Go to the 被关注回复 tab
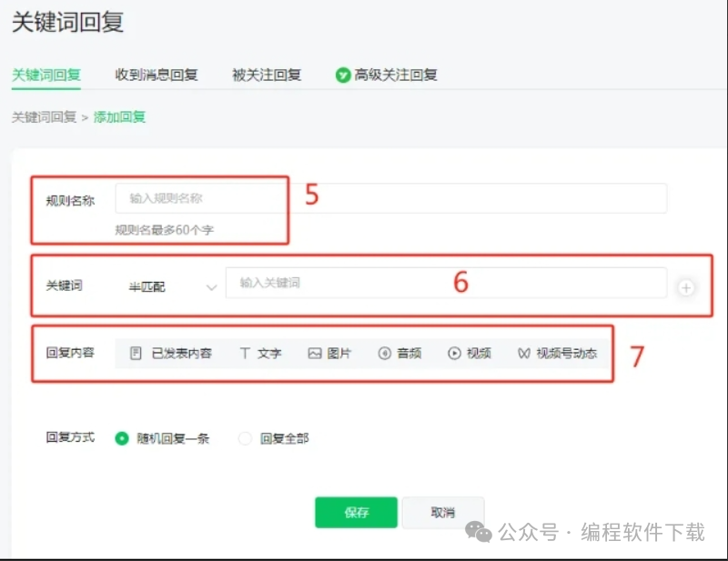This screenshot has height=561, width=728. [x=267, y=75]
